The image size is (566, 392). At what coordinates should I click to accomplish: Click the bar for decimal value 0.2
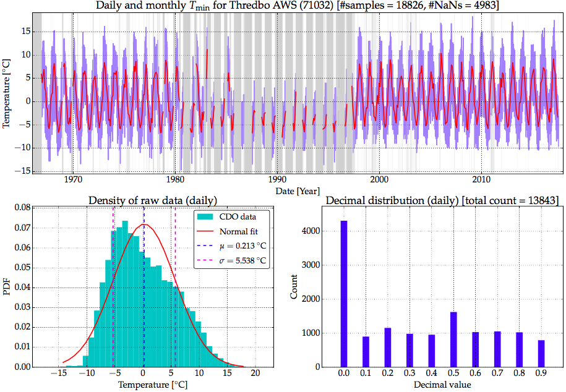tap(388, 347)
